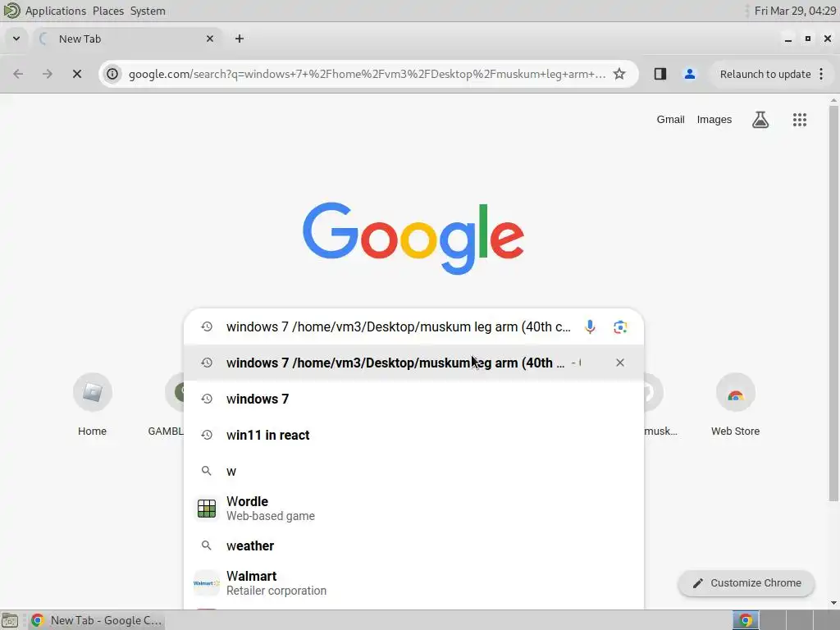
Task: Open the Chrome profile avatar
Action: click(689, 74)
